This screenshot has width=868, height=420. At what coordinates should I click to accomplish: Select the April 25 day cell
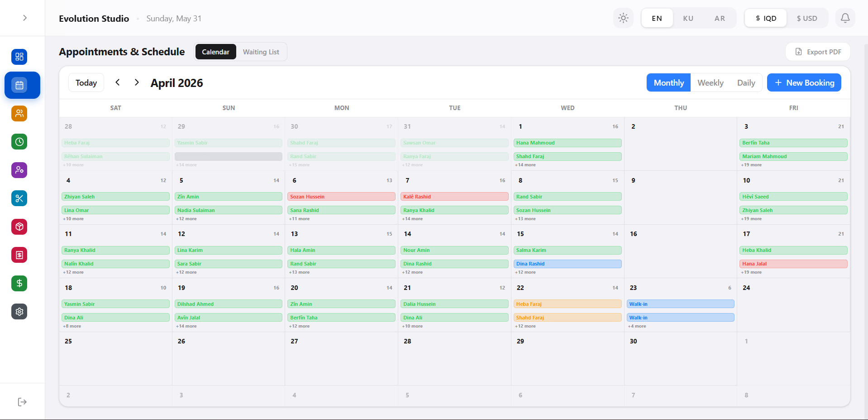115,359
